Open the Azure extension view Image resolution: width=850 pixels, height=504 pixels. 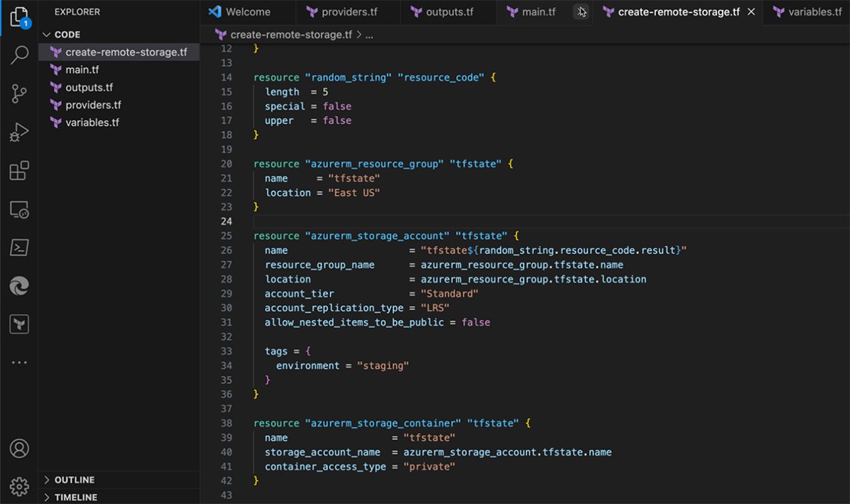[19, 287]
